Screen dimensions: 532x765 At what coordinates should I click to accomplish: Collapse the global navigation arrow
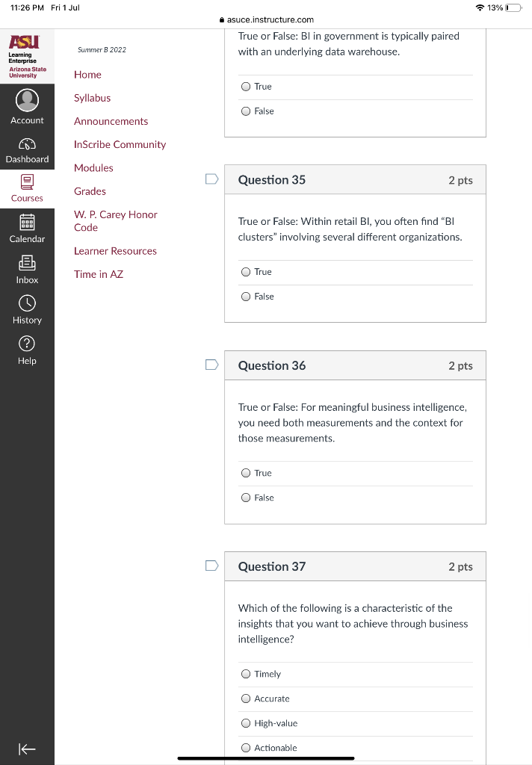tap(27, 749)
